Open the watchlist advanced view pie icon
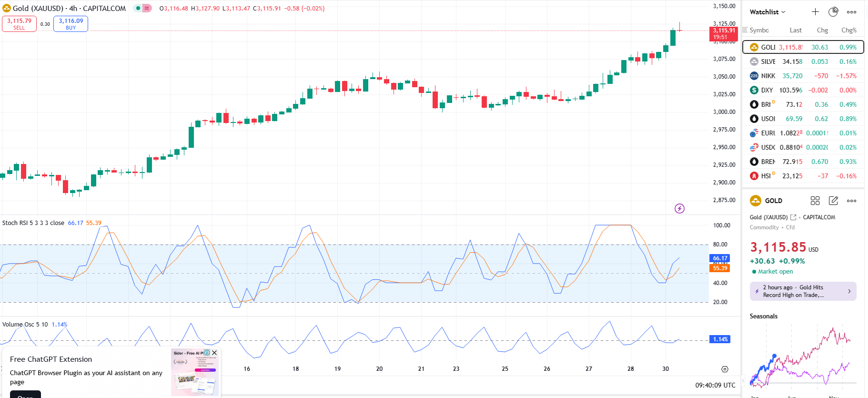868x398 pixels. pyautogui.click(x=833, y=12)
